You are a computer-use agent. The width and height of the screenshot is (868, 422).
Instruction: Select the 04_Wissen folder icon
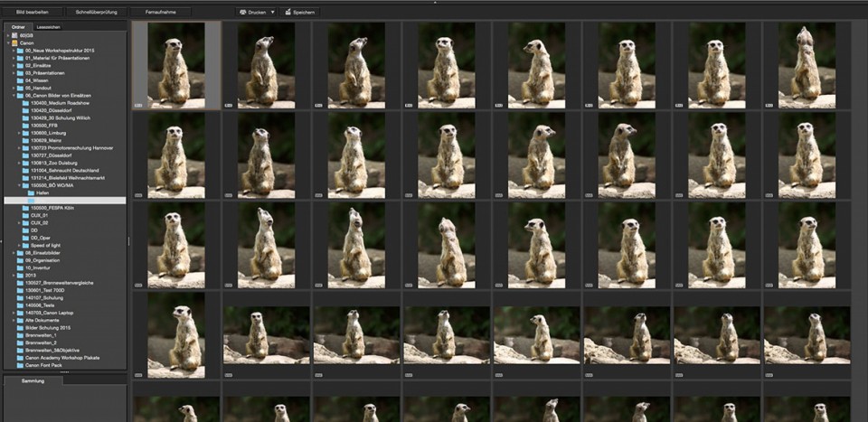[21, 80]
